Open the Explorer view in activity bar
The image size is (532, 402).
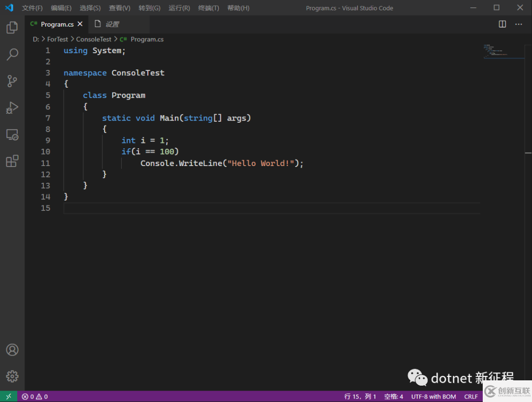pyautogui.click(x=12, y=28)
